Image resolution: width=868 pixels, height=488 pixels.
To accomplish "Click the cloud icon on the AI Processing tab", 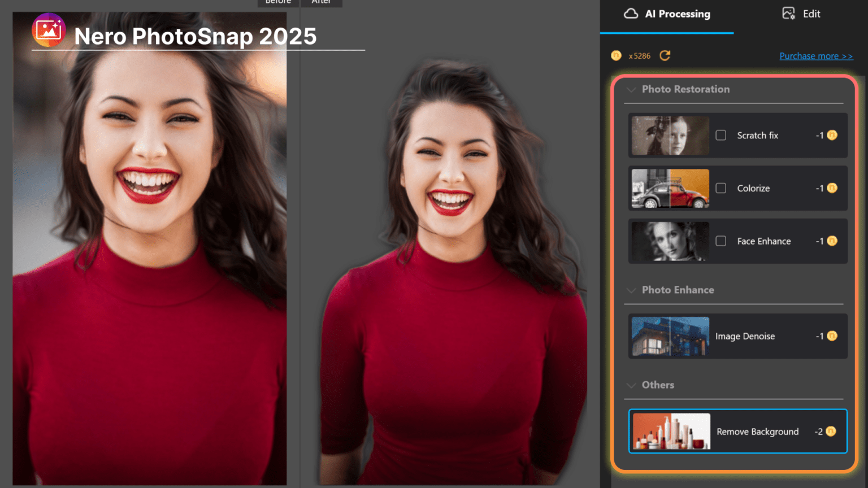I will click(x=637, y=14).
